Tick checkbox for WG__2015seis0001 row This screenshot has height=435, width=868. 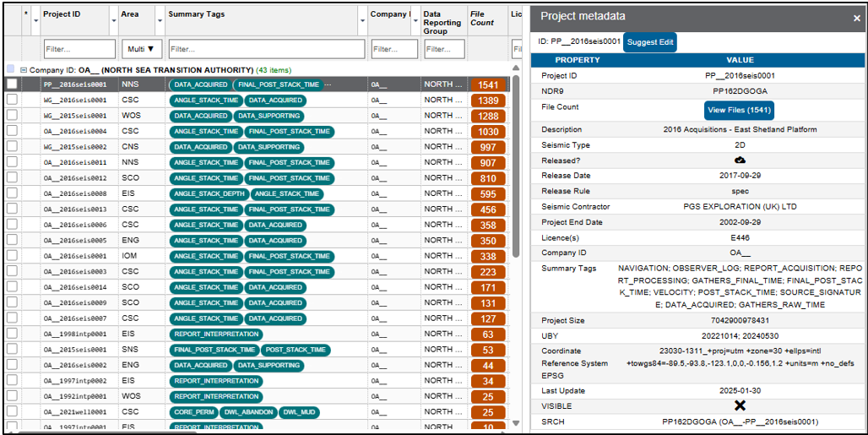click(12, 115)
